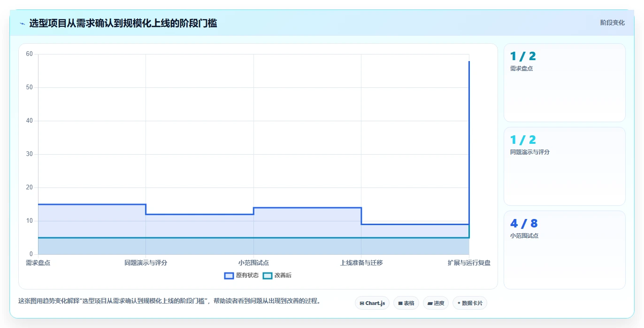This screenshot has height=328, width=644.
Task: Click the 需求盘点 x-axis label
Action: click(x=38, y=263)
